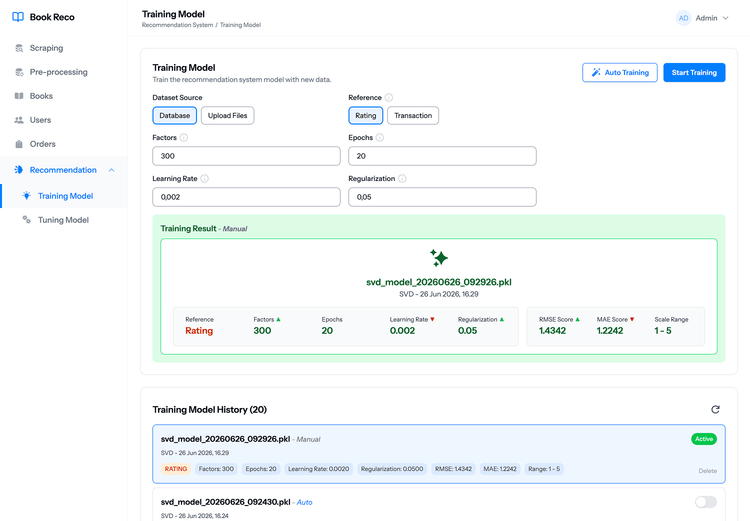Click the Recommendation System breadcrumb link

[177, 25]
